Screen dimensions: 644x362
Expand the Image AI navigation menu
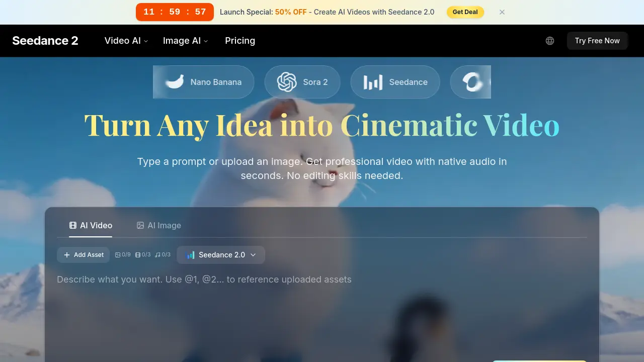pos(185,41)
